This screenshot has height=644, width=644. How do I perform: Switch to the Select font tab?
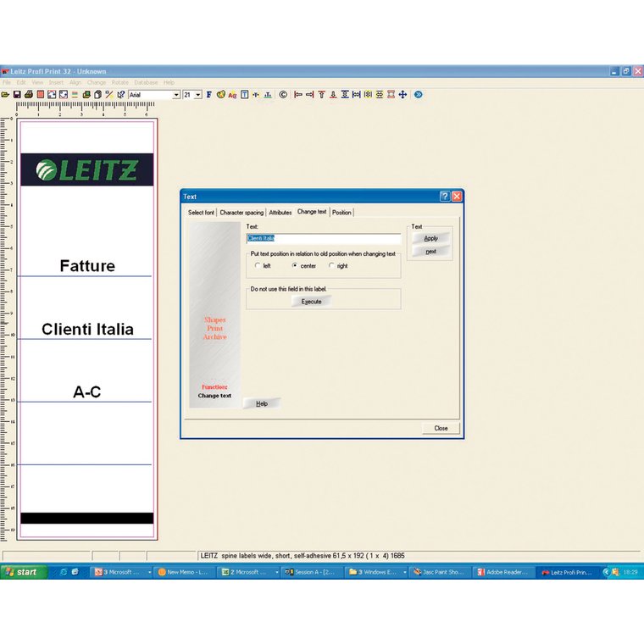[202, 213]
